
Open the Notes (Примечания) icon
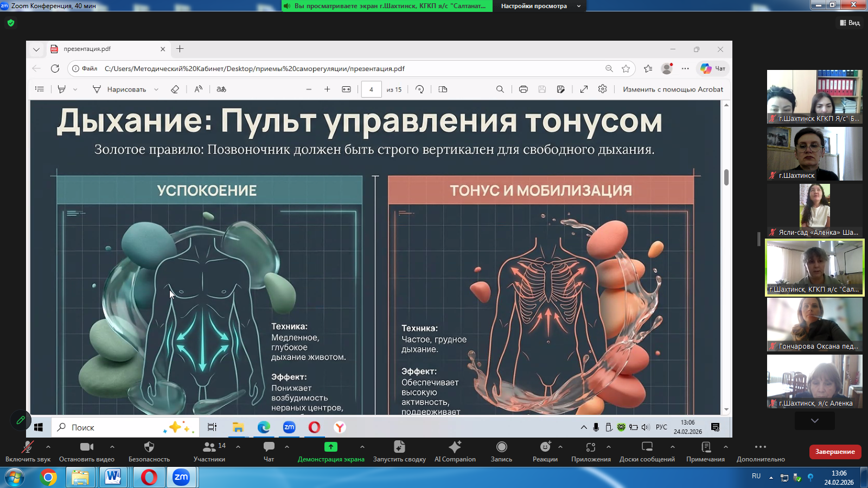(x=705, y=451)
